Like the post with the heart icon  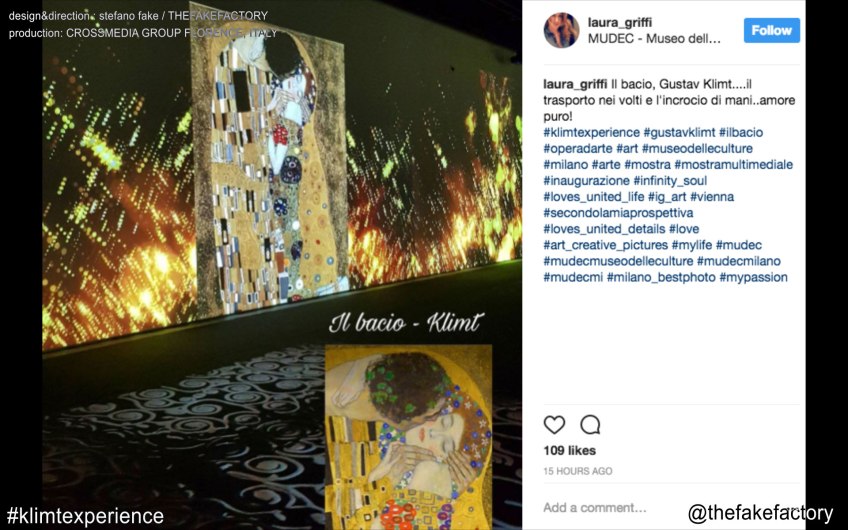tap(554, 425)
